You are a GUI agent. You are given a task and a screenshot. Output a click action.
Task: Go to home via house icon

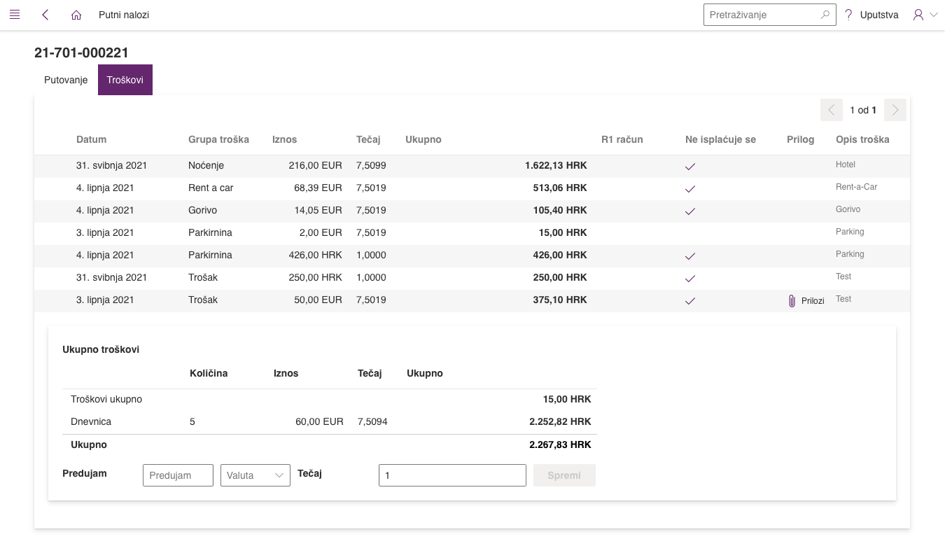tap(76, 15)
